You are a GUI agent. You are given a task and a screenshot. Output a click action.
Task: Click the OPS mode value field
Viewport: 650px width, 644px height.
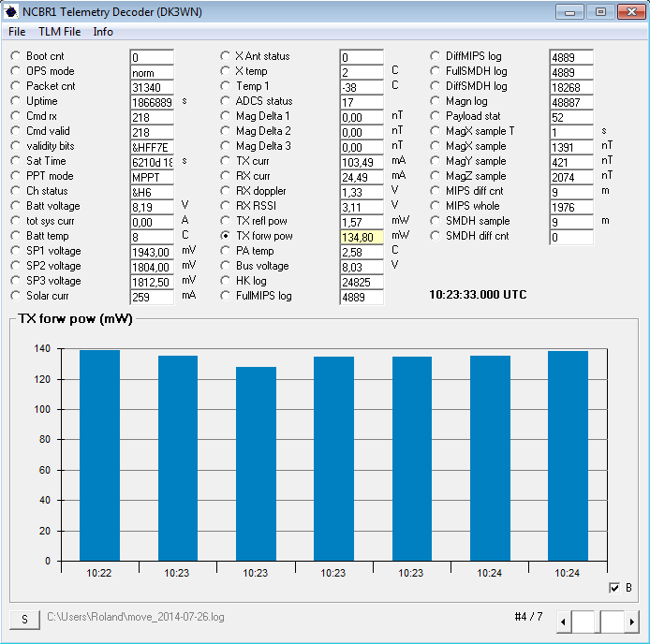click(151, 72)
